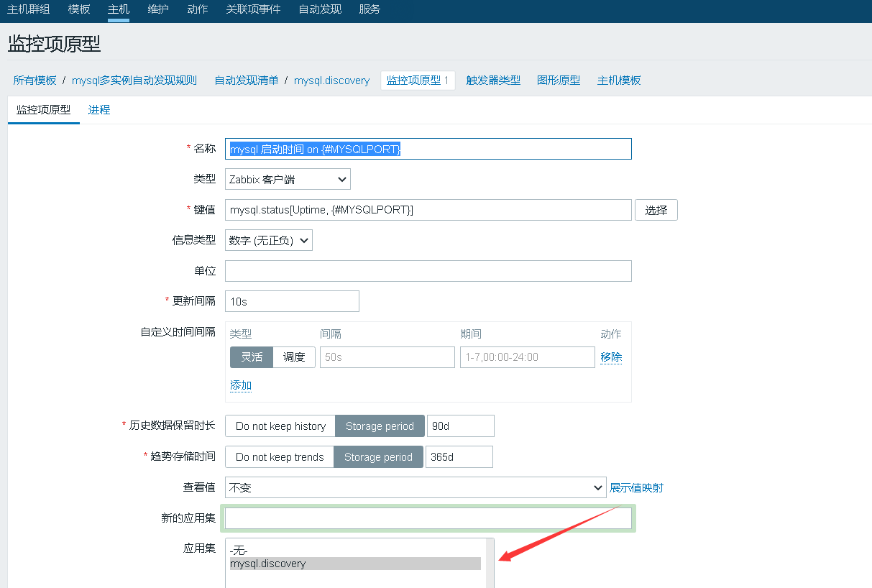This screenshot has height=588, width=872.
Task: Select the 主机 menu item
Action: [x=119, y=9]
